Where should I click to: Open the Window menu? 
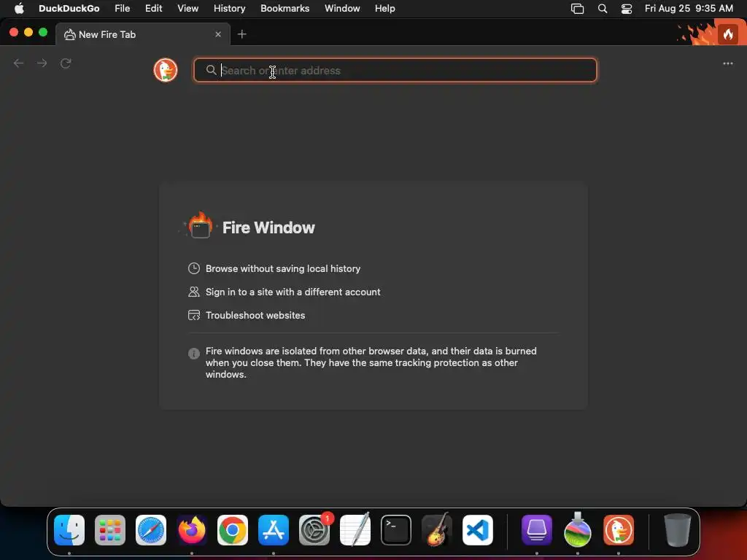[342, 9]
